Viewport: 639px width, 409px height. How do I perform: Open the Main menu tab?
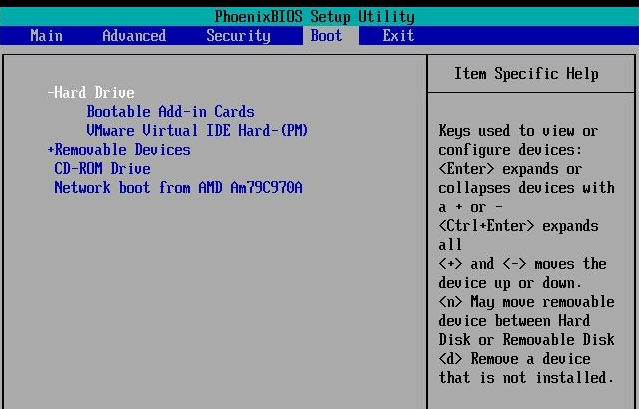pos(46,35)
